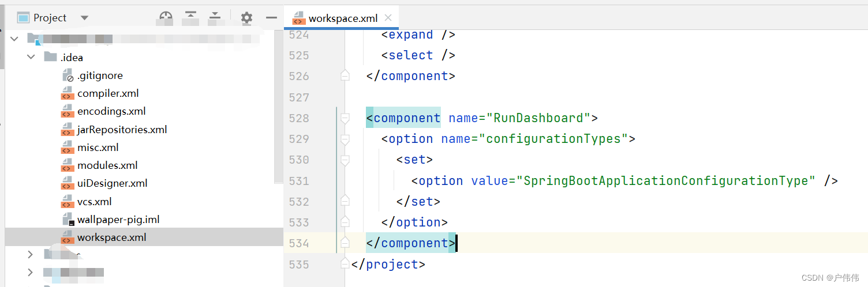Expand the first collapsed folder below workspace.xml
Image resolution: width=868 pixels, height=287 pixels.
pos(31,254)
